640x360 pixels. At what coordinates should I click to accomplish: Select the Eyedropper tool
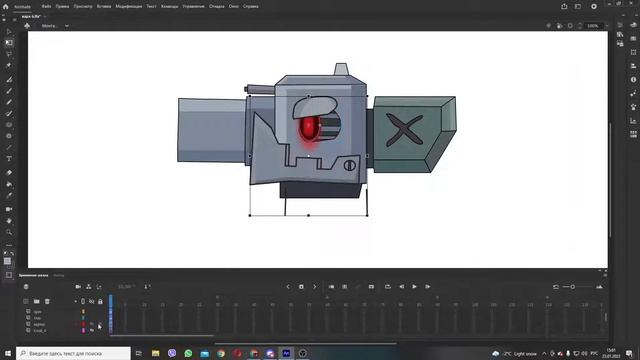9,196
